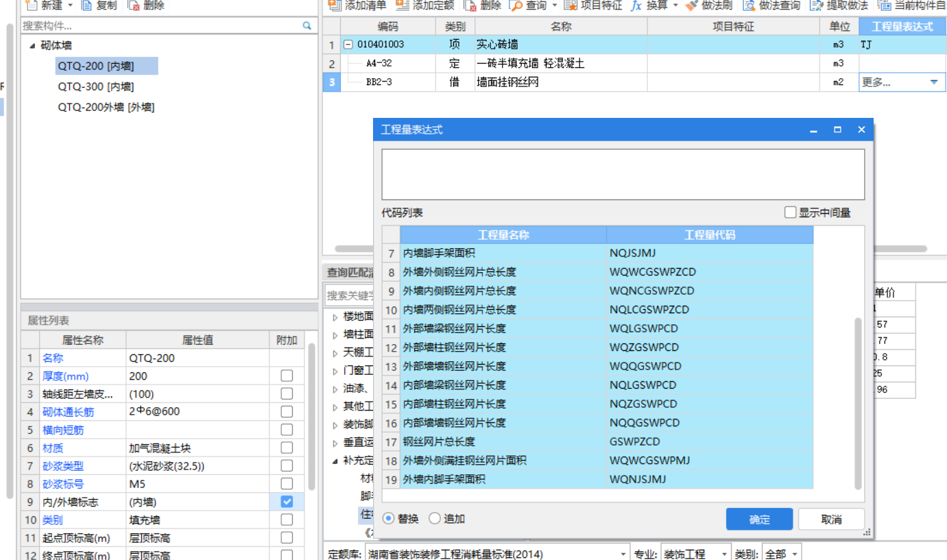This screenshot has height=560, width=947.
Task: Click the 工程量代码 column header
Action: 710,235
